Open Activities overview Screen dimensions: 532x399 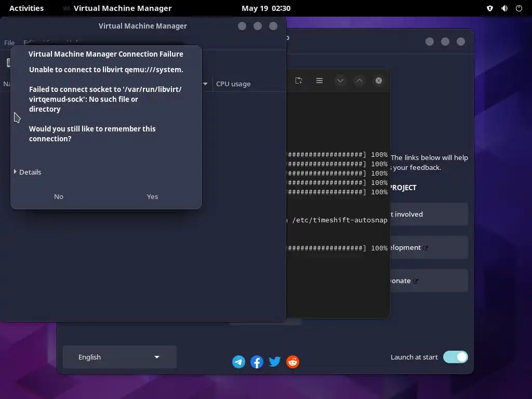coord(26,8)
